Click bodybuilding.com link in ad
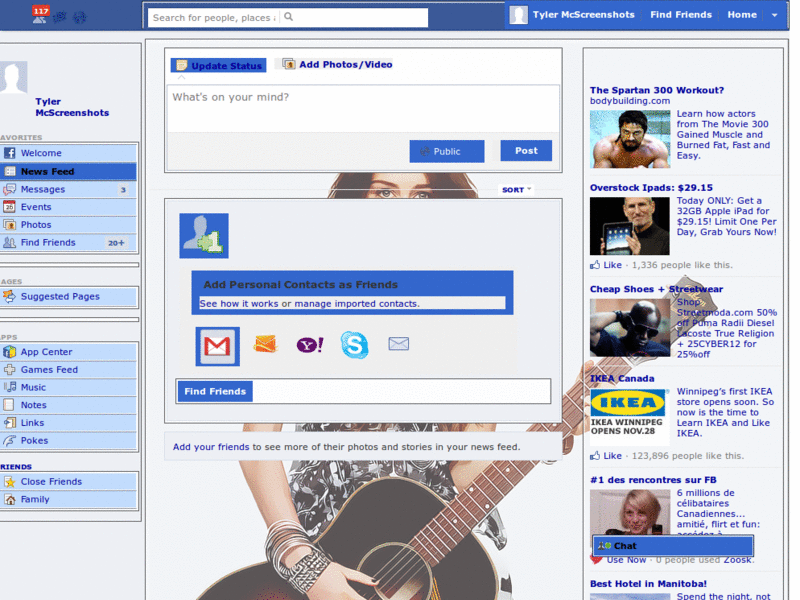Image resolution: width=800 pixels, height=600 pixels. point(630,101)
